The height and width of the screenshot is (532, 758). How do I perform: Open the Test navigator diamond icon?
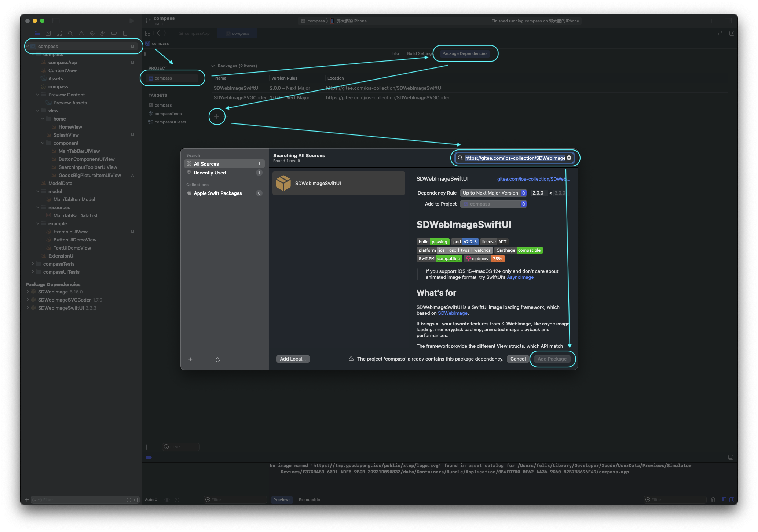92,33
